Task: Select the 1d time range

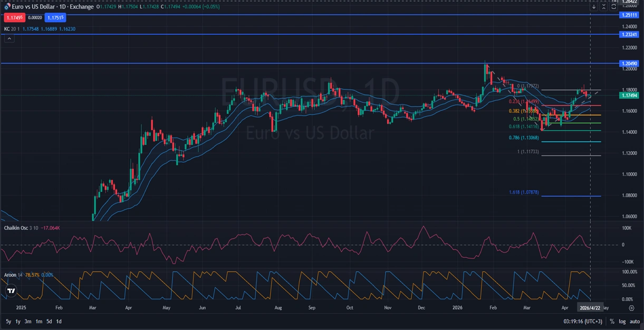Action: pos(59,322)
